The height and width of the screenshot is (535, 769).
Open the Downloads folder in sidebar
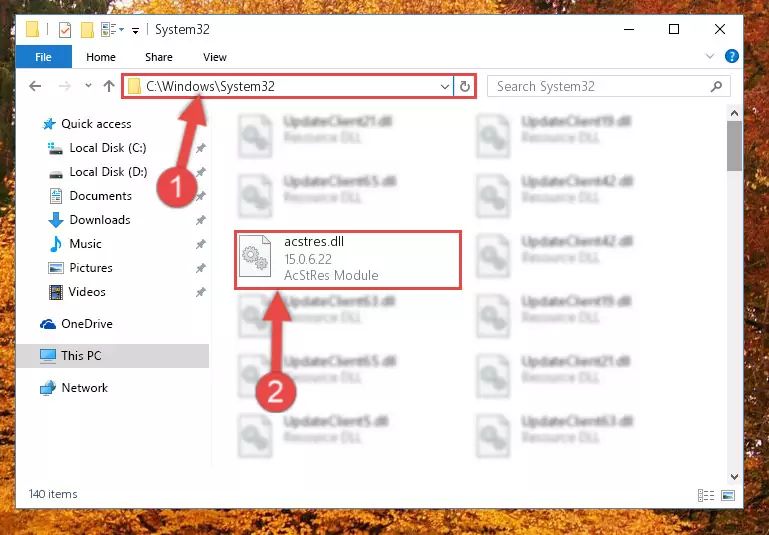[100, 220]
